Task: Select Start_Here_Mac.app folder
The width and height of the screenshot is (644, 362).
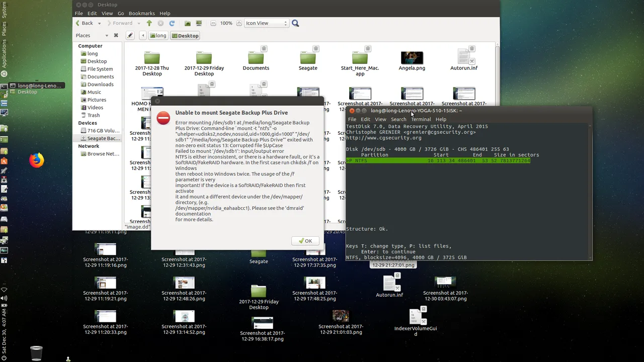Action: pyautogui.click(x=360, y=57)
